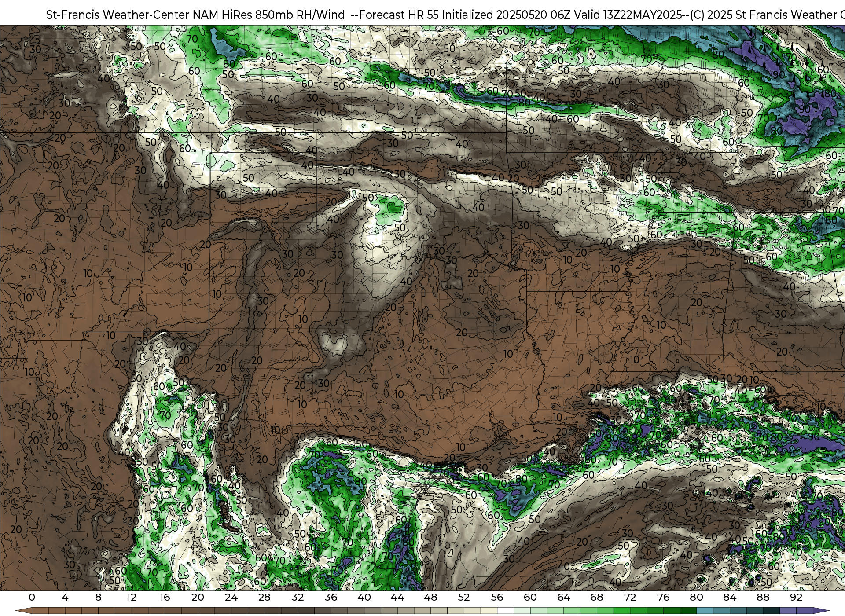845x616 pixels.
Task: Click the colorbar legend label '68'
Action: (597, 597)
